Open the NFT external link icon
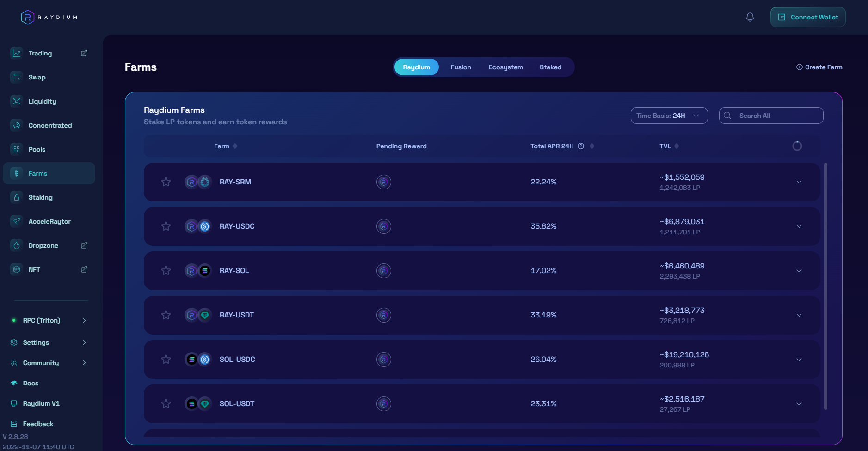This screenshot has height=451, width=868. tap(84, 269)
